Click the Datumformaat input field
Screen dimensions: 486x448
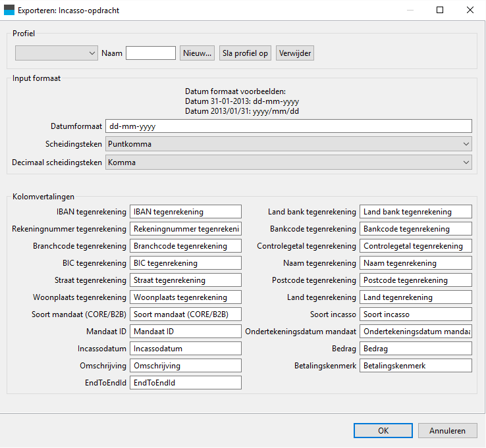[288, 126]
